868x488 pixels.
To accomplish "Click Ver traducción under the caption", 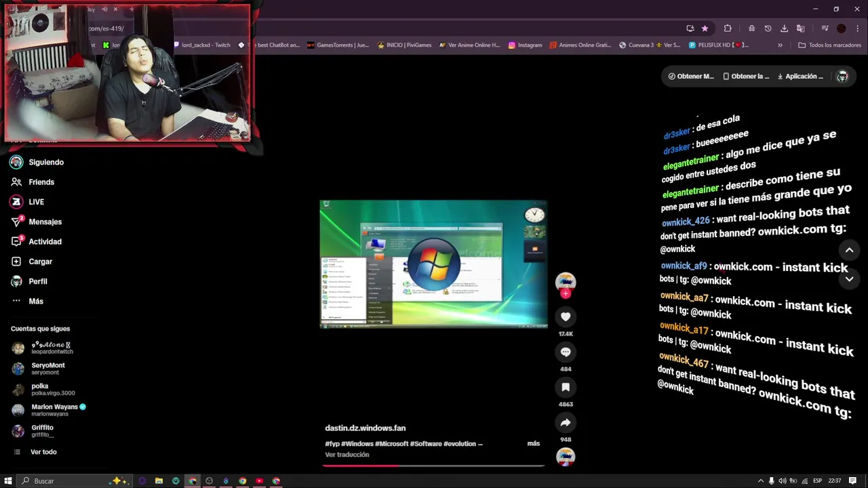I will (x=347, y=455).
